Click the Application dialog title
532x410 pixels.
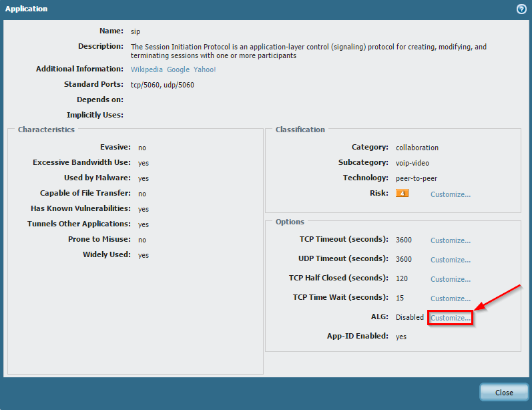[27, 9]
